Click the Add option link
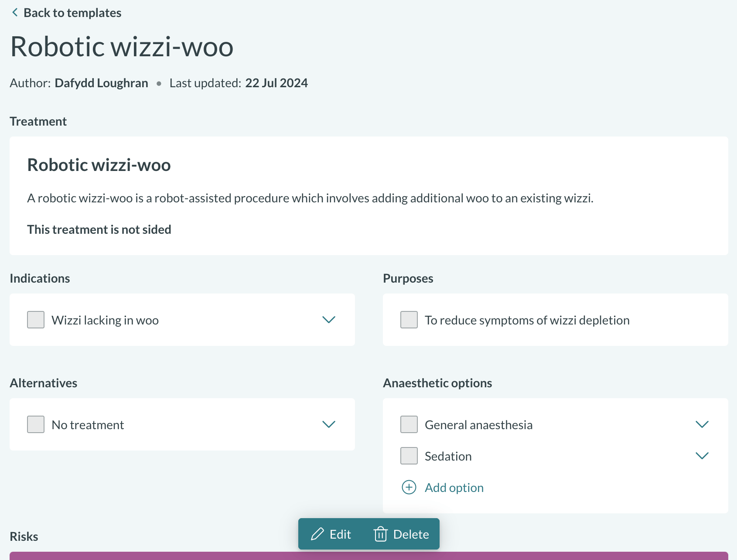 coord(454,488)
